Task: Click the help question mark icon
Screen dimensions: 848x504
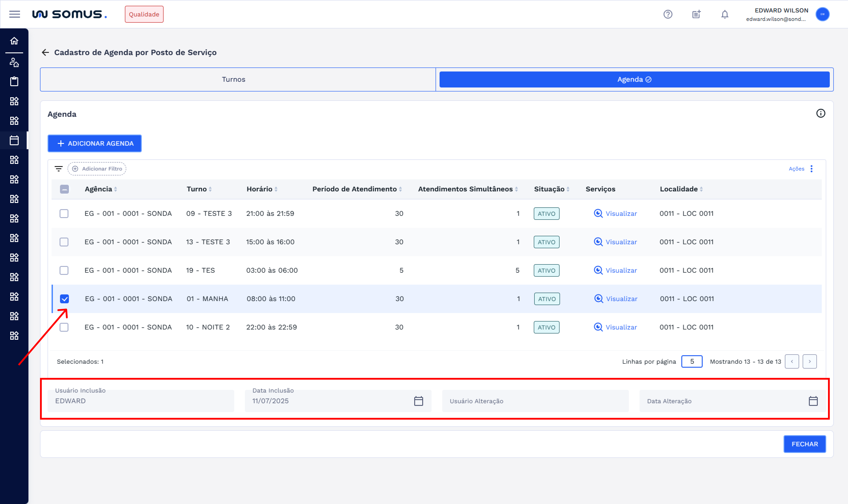Action: click(x=668, y=14)
